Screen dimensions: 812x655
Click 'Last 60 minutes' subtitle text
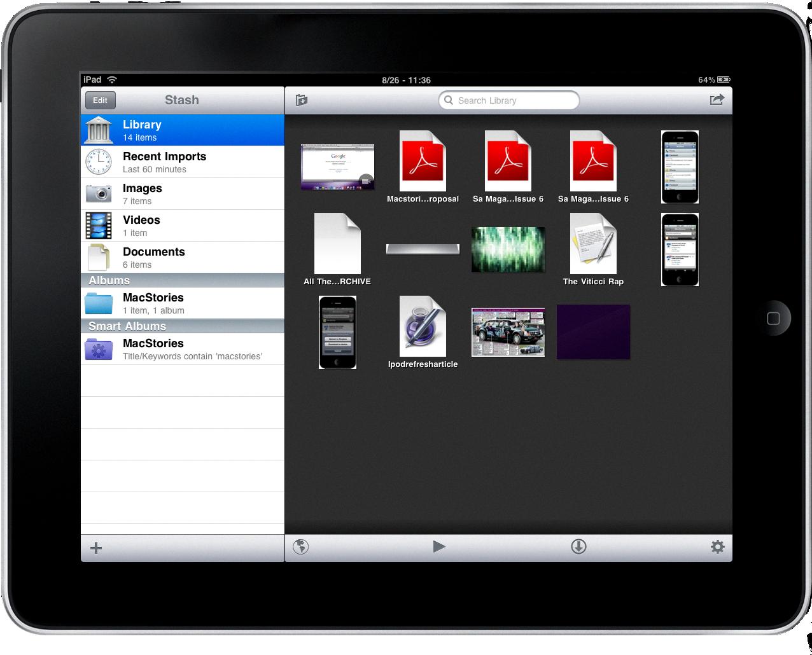[155, 169]
